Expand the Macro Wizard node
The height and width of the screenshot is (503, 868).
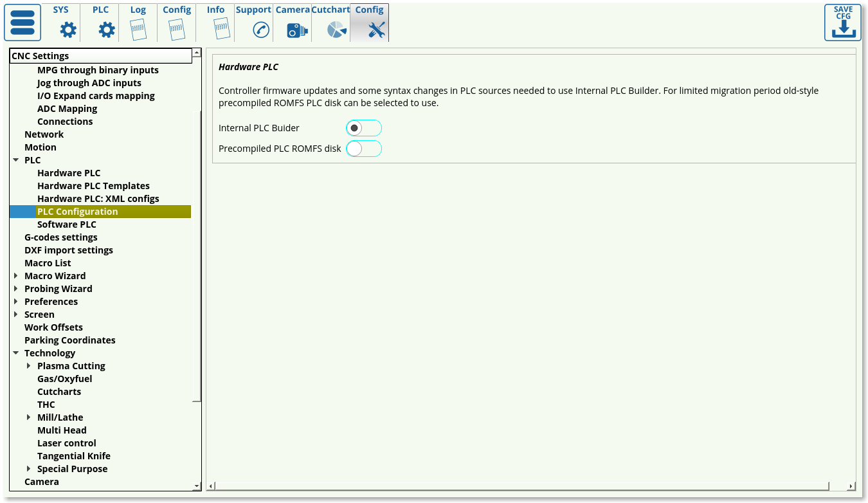[15, 276]
